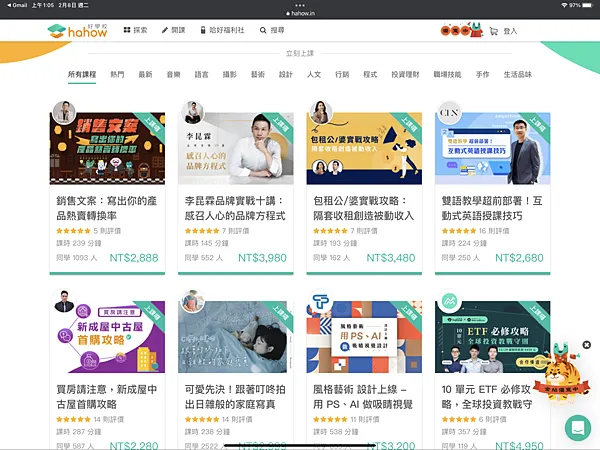Click the Hahow logo
This screenshot has height=450, width=600.
point(78,31)
